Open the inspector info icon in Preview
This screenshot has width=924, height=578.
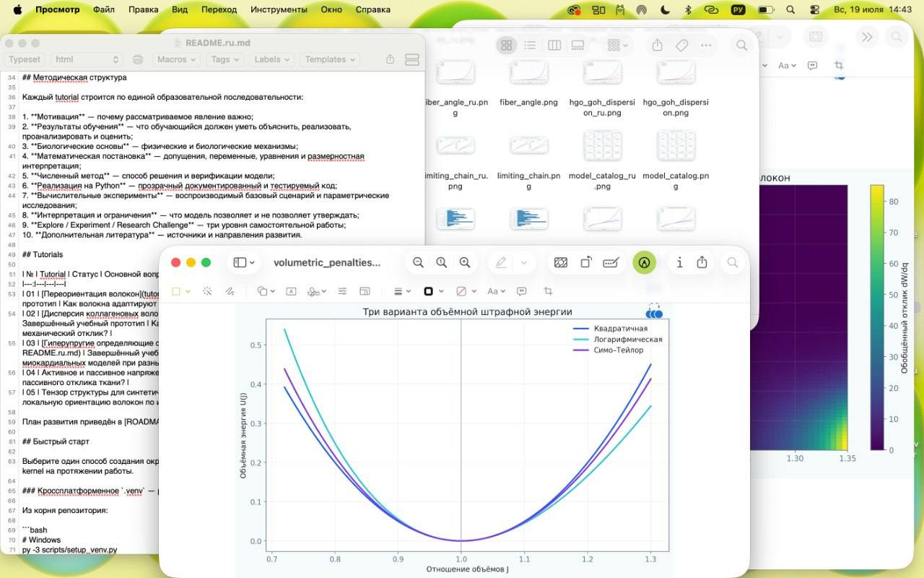(679, 263)
